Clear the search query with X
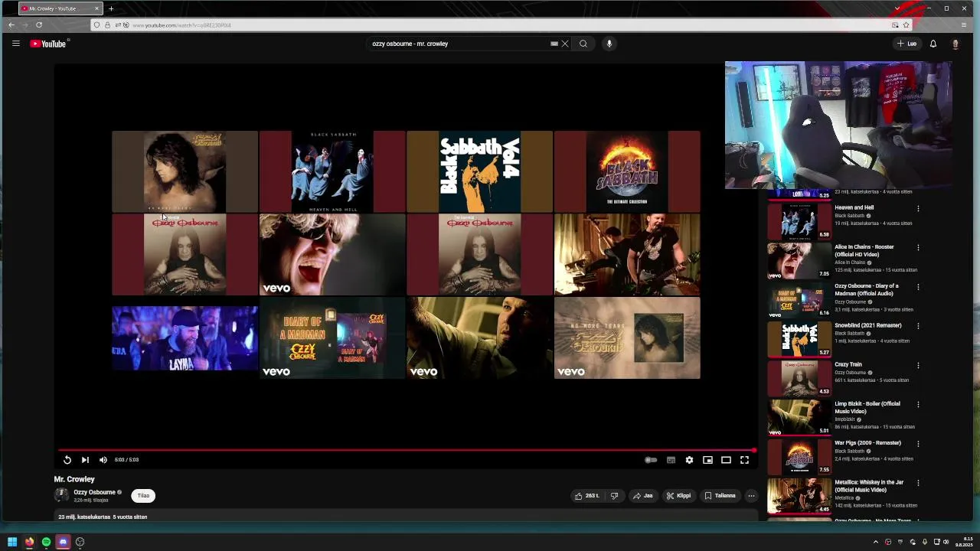The image size is (980, 551). (565, 44)
